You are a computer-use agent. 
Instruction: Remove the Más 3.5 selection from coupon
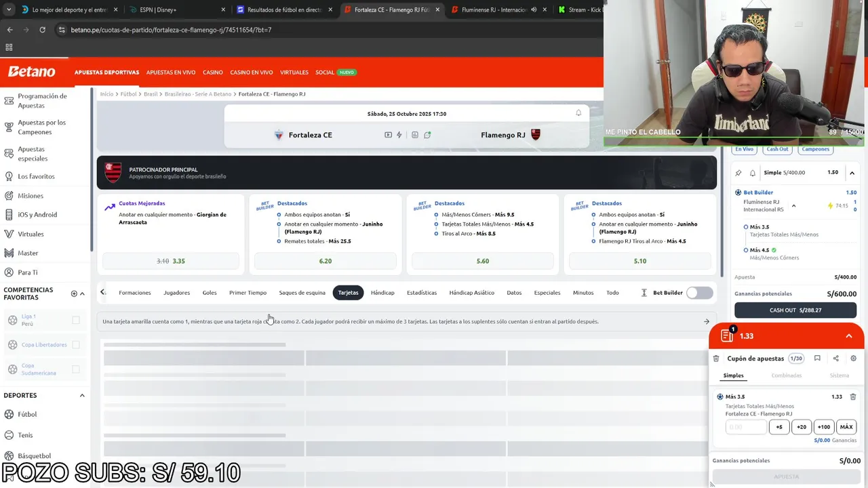tap(853, 396)
